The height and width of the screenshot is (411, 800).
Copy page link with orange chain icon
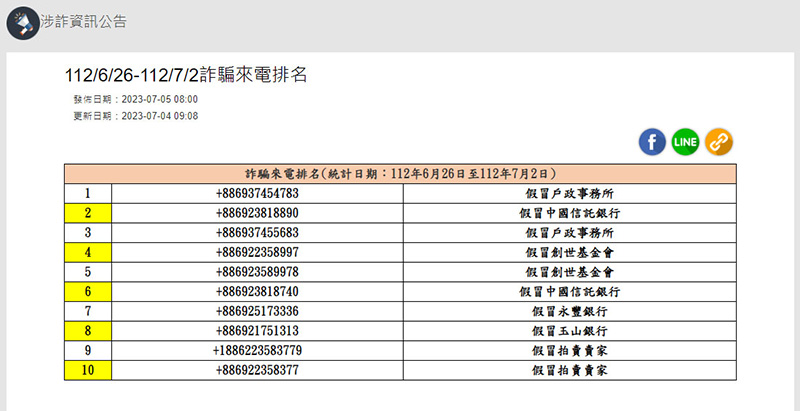click(719, 142)
